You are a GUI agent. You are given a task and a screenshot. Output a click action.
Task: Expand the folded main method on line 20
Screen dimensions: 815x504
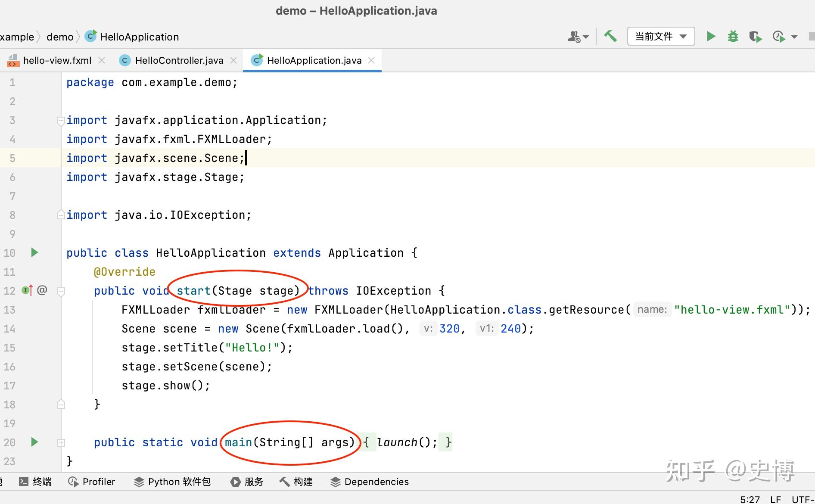point(61,442)
